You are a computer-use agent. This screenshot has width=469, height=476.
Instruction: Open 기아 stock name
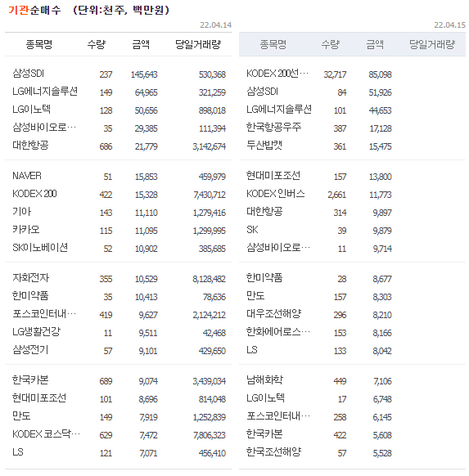click(21, 212)
